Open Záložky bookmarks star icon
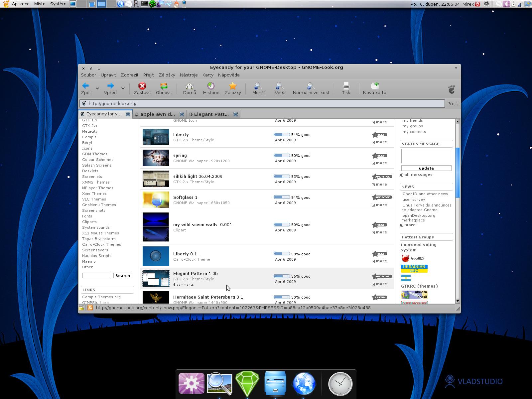The width and height of the screenshot is (532, 399). pyautogui.click(x=233, y=88)
